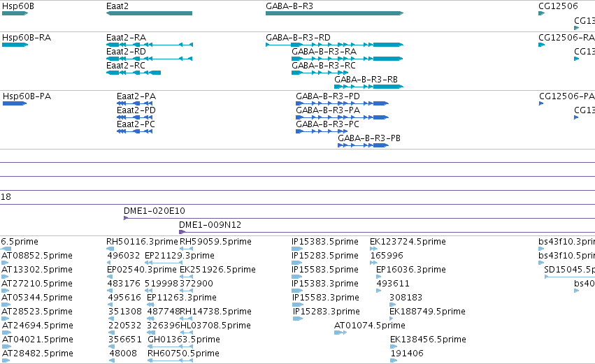
Task: Select the Eaat2-RA transcript label
Action: (126, 38)
